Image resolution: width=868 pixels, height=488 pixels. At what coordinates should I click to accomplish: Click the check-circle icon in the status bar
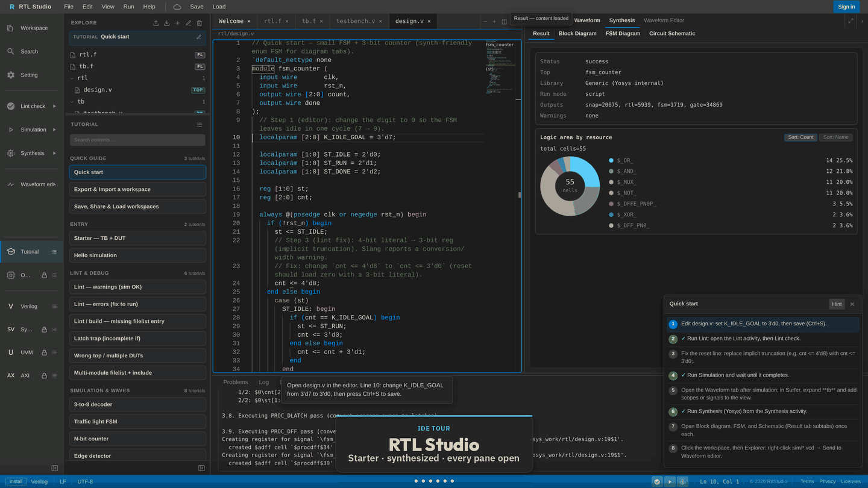657,481
